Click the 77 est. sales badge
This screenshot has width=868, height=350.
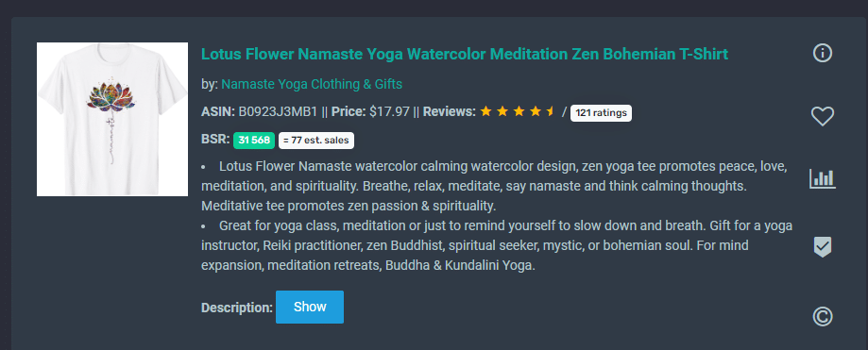[x=316, y=141]
